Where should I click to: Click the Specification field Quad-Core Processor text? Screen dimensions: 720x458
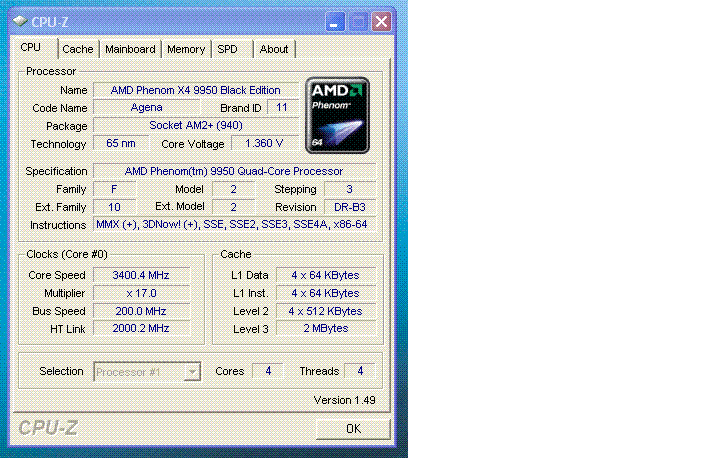tap(234, 171)
